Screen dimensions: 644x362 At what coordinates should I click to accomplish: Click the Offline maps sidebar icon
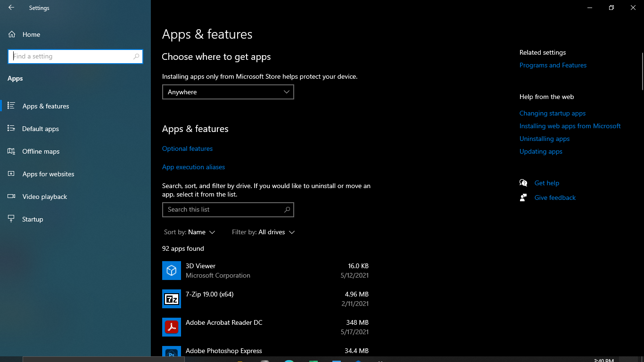pos(11,151)
